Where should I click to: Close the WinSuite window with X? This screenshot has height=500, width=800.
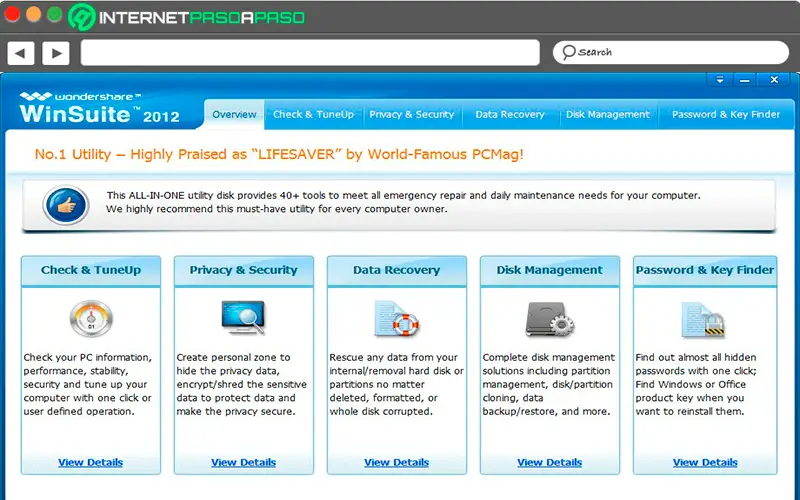pyautogui.click(x=774, y=80)
